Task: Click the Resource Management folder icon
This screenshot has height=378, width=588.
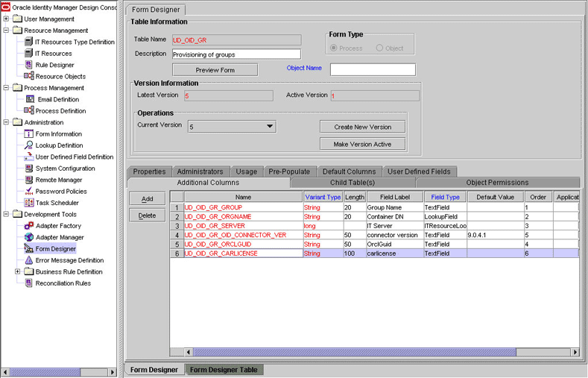Action: coord(17,30)
